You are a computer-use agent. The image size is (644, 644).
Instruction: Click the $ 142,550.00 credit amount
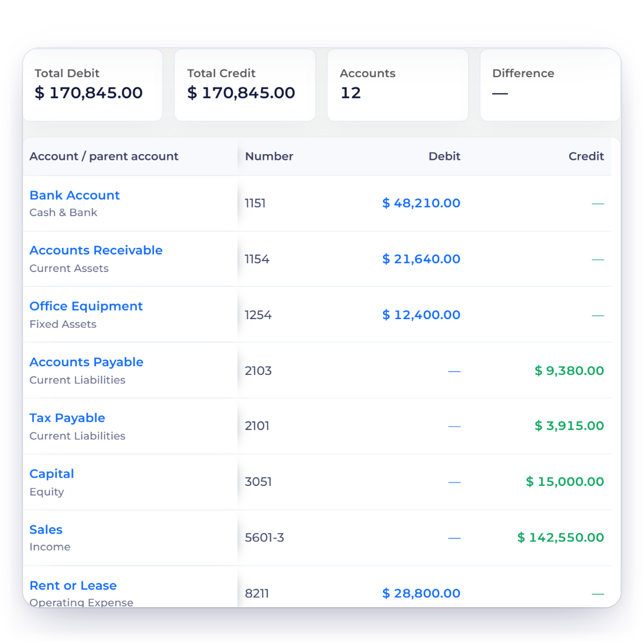(x=561, y=537)
